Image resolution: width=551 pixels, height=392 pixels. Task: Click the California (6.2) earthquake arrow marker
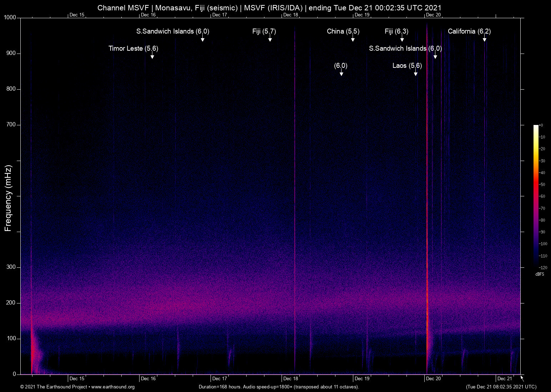(x=485, y=38)
